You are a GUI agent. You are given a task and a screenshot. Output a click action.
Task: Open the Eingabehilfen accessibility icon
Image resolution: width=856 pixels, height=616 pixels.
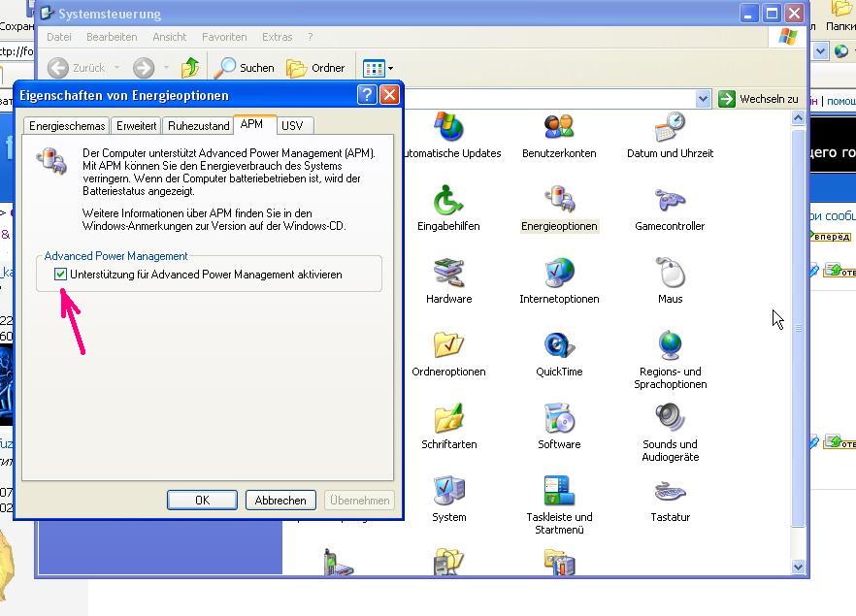pos(448,202)
